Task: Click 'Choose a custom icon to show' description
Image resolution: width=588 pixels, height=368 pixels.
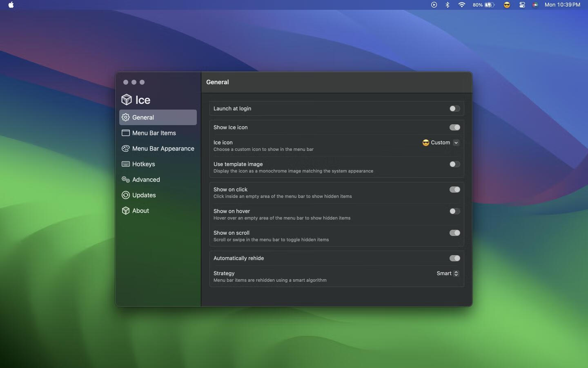Action: coord(263,149)
